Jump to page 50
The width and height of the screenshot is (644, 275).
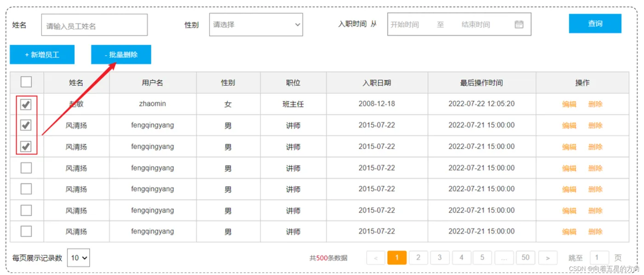tap(525, 258)
